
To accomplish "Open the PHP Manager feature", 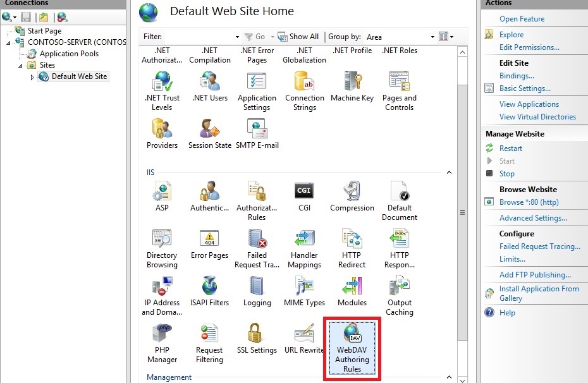I will 162,343.
